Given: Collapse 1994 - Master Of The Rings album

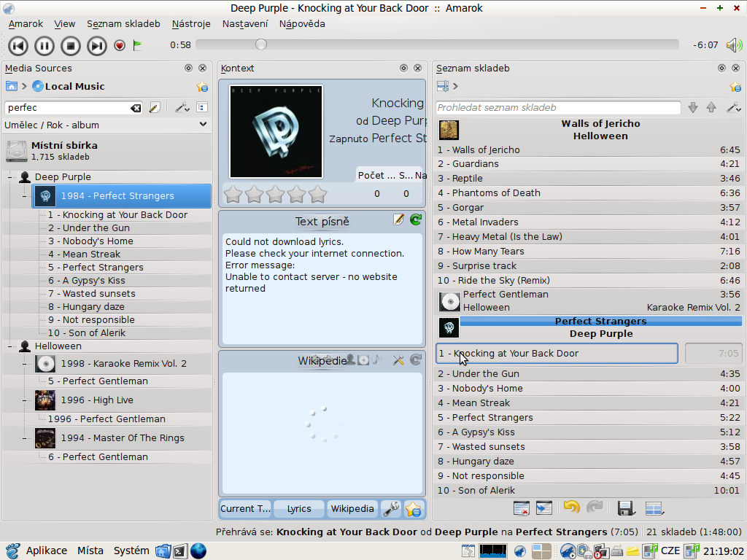Looking at the screenshot, I should click(x=24, y=438).
